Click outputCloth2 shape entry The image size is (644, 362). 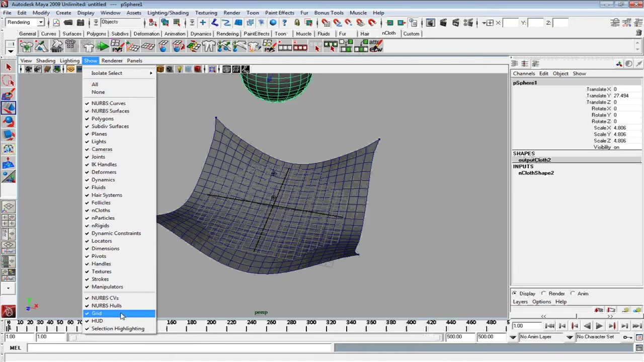pyautogui.click(x=534, y=160)
